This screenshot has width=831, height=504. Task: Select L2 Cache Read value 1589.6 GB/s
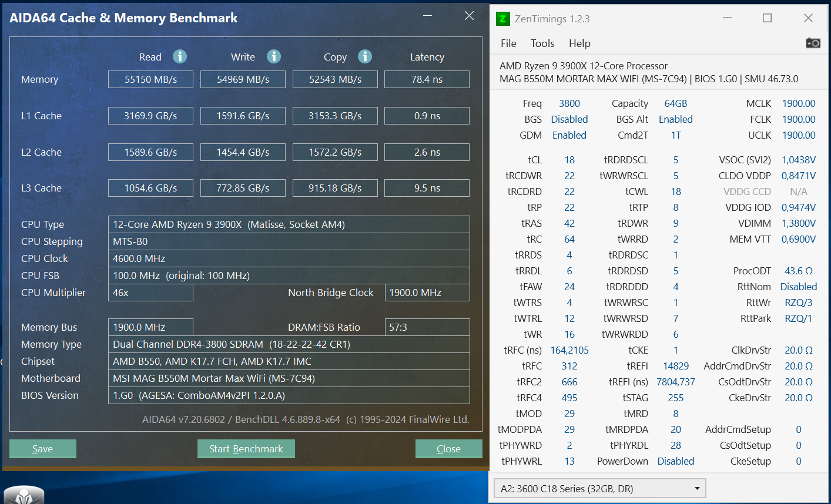[x=150, y=152]
